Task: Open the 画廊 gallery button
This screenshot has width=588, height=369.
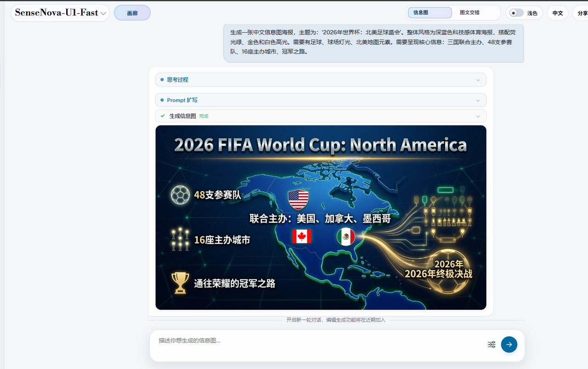Action: (132, 13)
